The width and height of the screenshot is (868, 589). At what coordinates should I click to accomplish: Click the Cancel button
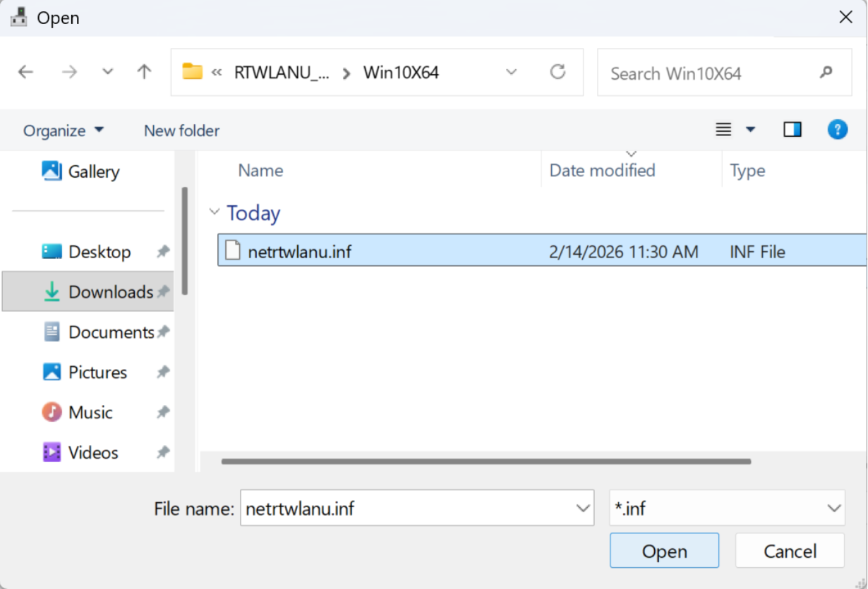click(790, 551)
